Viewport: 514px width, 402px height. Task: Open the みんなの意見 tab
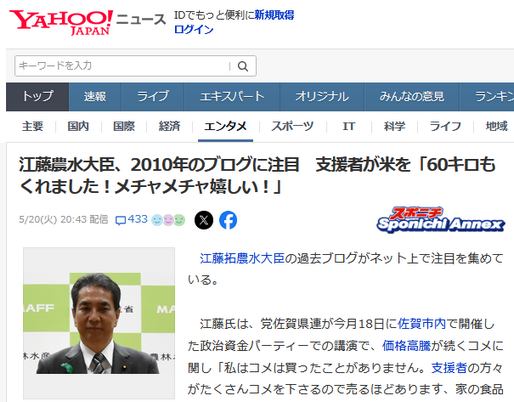412,97
